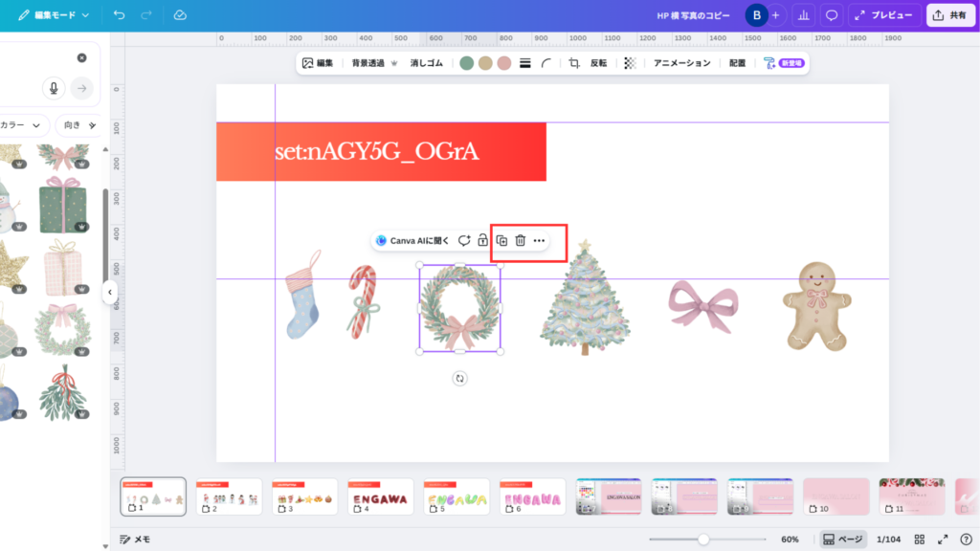Click the comment speech bubble icon in header
This screenshot has height=551, width=980.
pos(832,15)
